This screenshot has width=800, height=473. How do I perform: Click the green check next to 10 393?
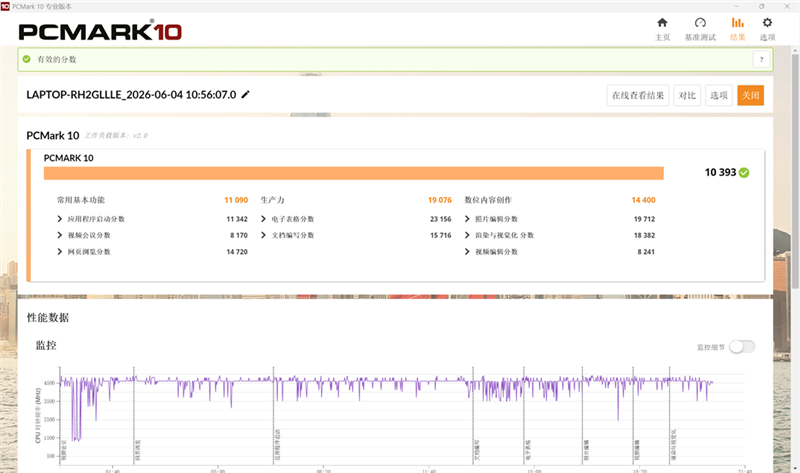pos(744,173)
